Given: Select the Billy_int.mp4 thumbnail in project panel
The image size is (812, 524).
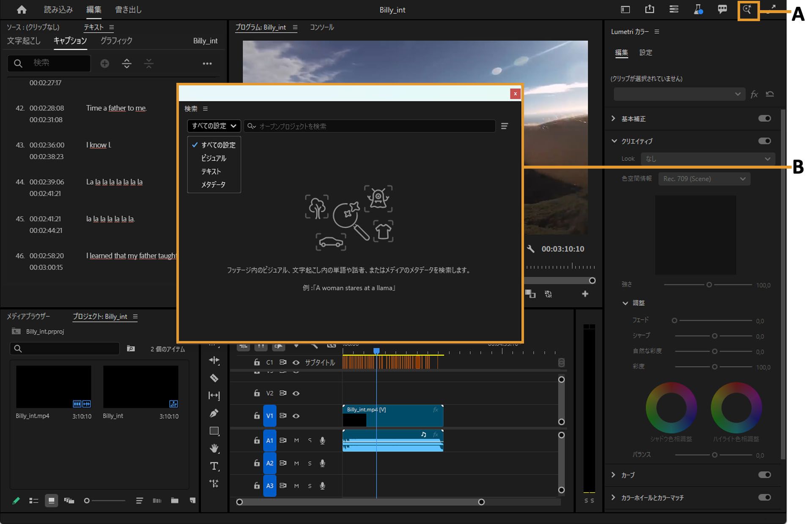Looking at the screenshot, I should (x=53, y=386).
